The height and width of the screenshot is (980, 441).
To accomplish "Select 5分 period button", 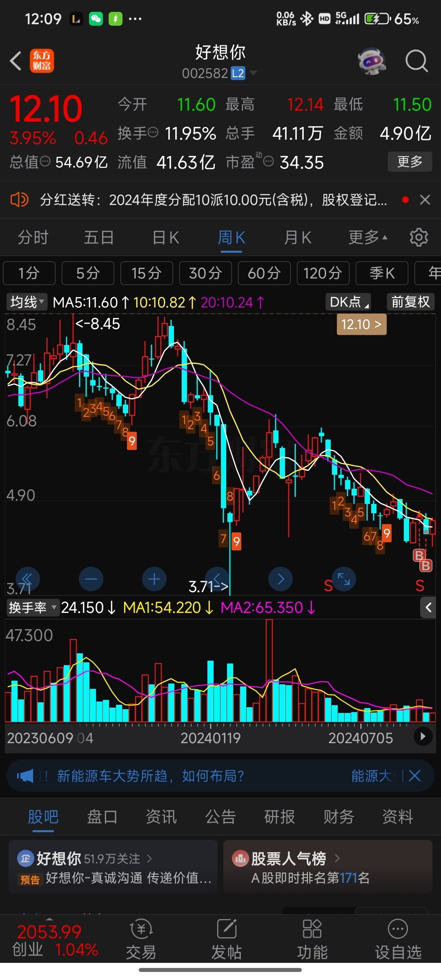I will tap(88, 273).
